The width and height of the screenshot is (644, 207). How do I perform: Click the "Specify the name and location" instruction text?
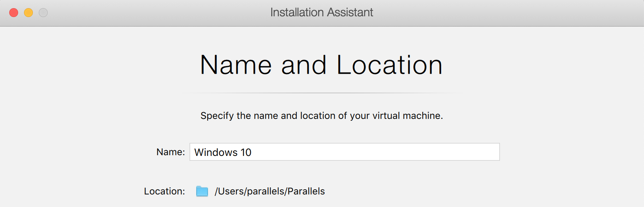pos(321,116)
